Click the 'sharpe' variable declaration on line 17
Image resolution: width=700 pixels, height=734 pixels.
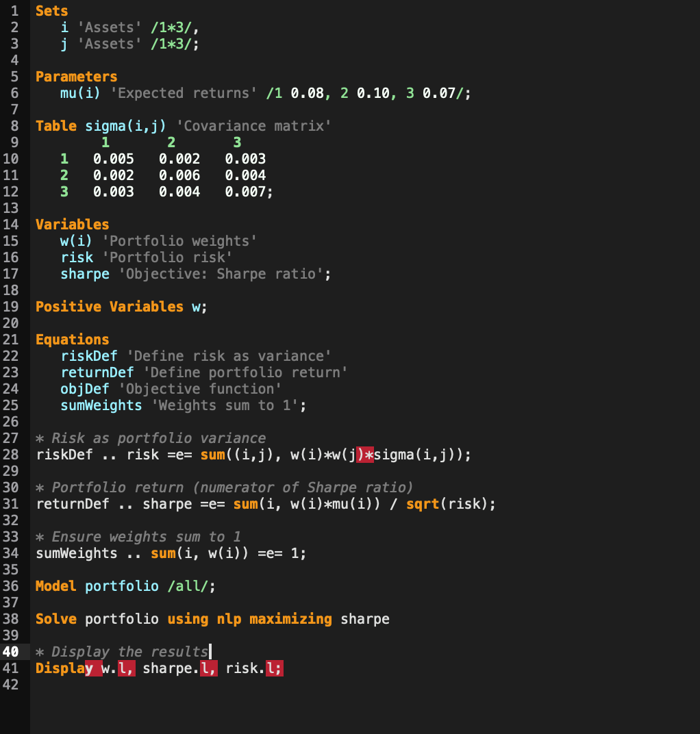click(84, 273)
